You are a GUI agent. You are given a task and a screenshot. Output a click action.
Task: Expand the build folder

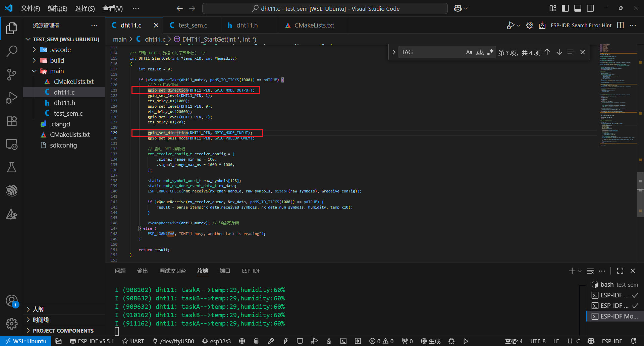point(34,60)
